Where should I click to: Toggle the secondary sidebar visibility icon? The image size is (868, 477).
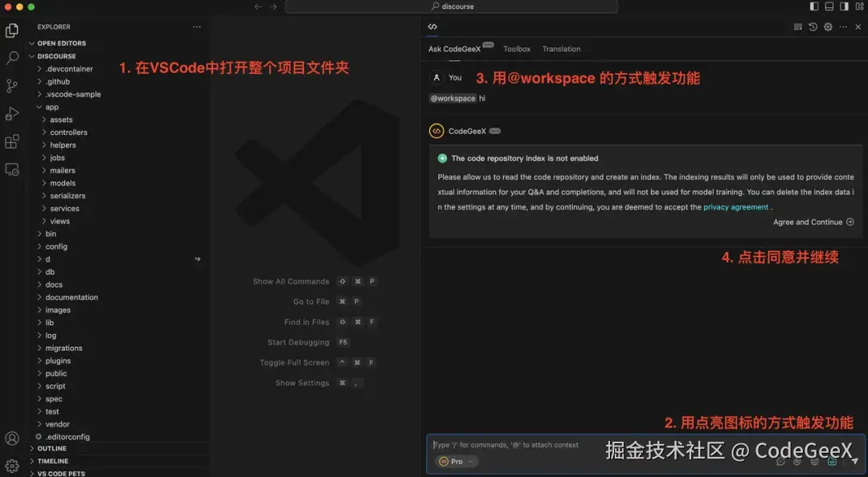click(842, 6)
